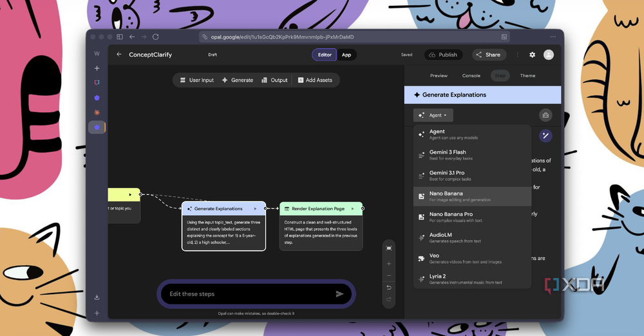Screen dimensions: 644x336
Task: Select Nano Banana Pro model
Action: pyautogui.click(x=472, y=217)
